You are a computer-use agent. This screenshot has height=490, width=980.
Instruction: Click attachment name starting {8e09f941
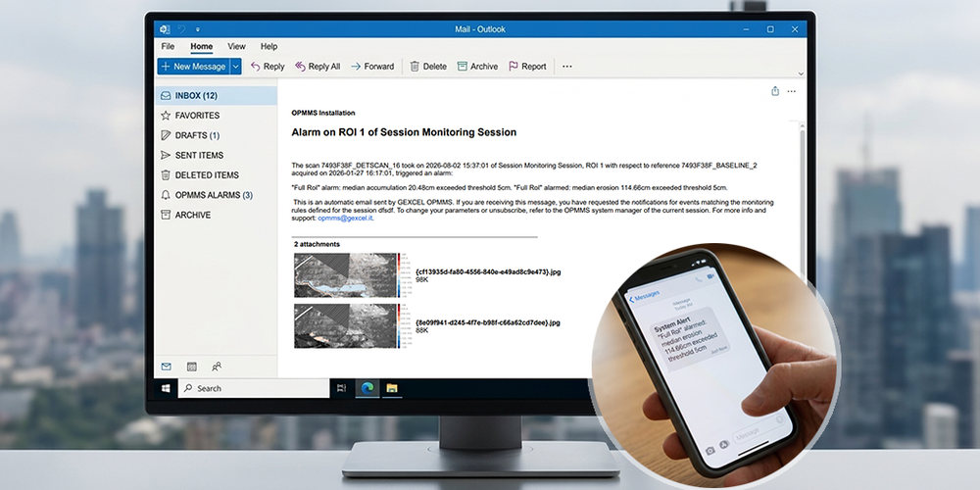point(487,322)
